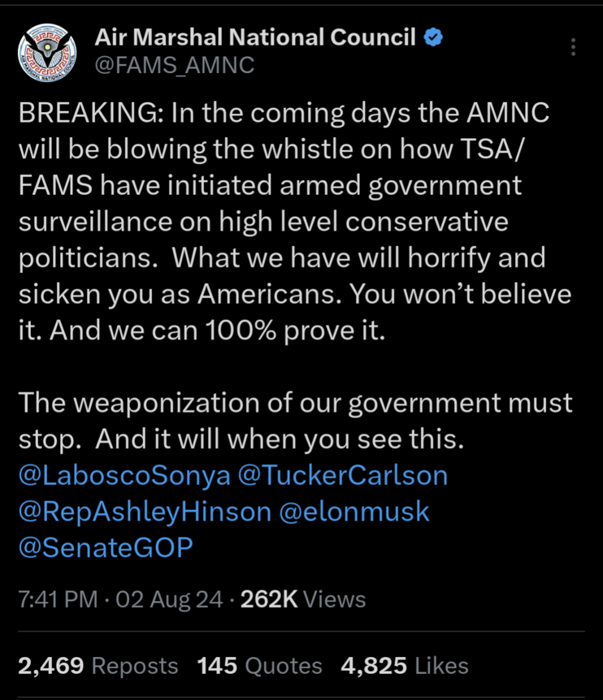603x700 pixels.
Task: Show the 145 Quotes list
Action: coord(259,666)
